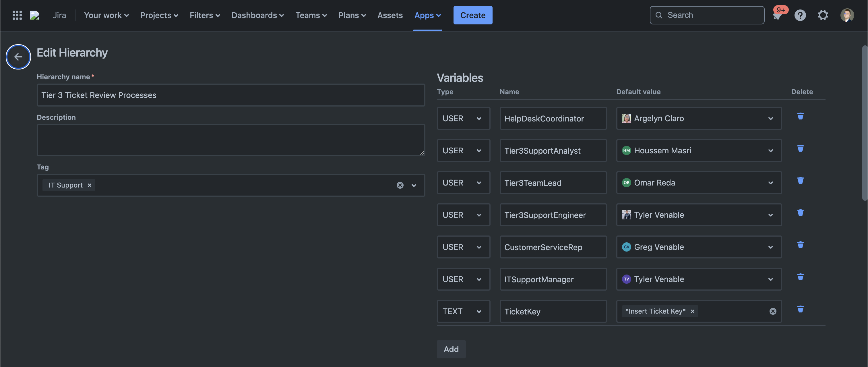
Task: Clear all tags in Tag field
Action: pyautogui.click(x=400, y=185)
